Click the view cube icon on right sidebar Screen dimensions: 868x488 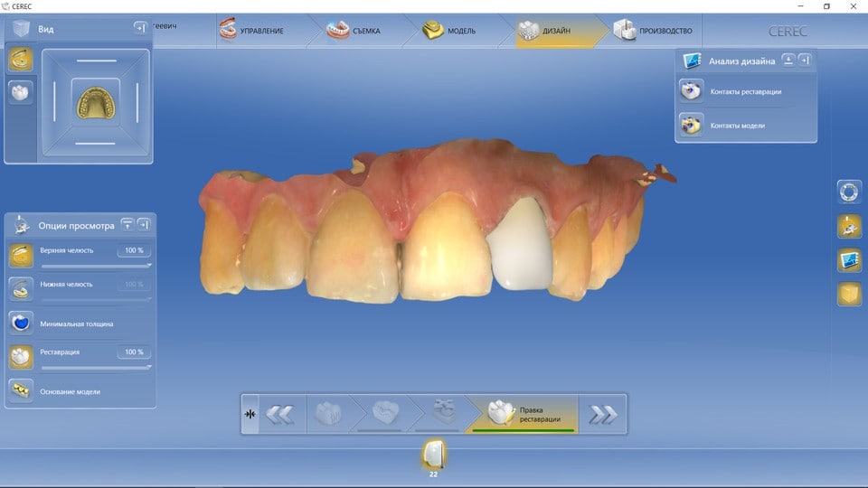point(849,295)
